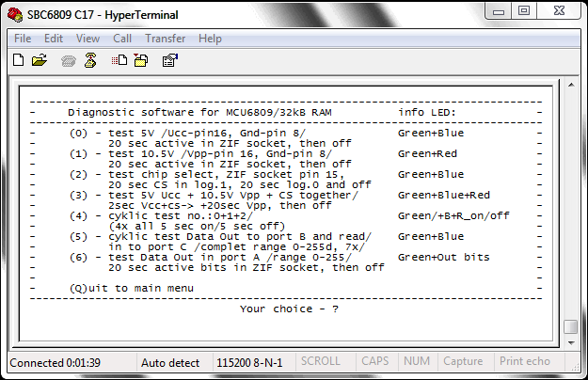Open the Transfer menu
The image size is (588, 380).
(x=165, y=39)
